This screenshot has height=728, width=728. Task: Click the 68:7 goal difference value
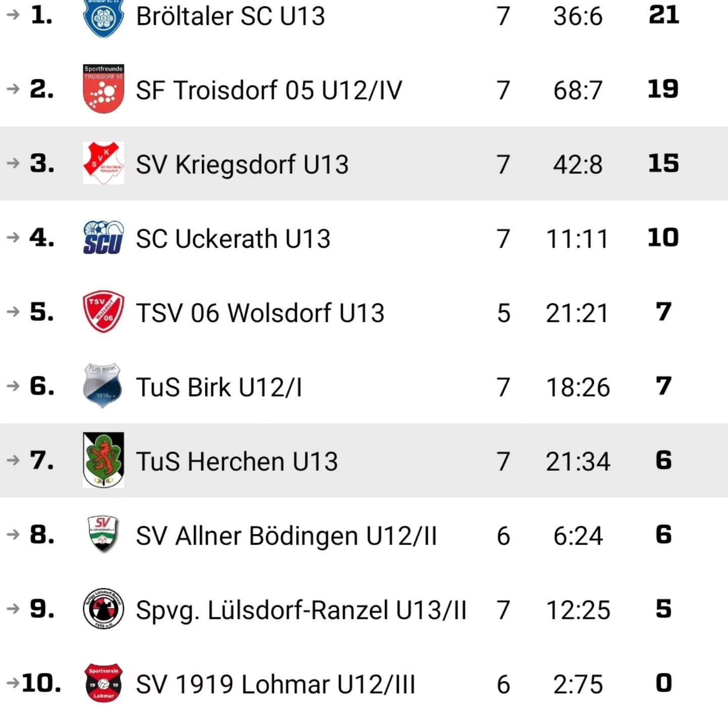pos(577,90)
